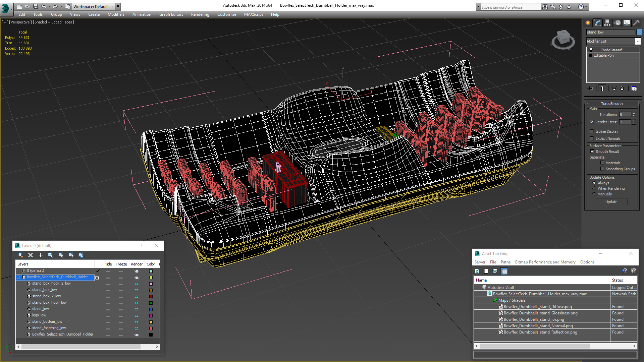This screenshot has height=362, width=644.
Task: Click color swatch of stand_box_2_low layer row
Action: click(x=151, y=297)
